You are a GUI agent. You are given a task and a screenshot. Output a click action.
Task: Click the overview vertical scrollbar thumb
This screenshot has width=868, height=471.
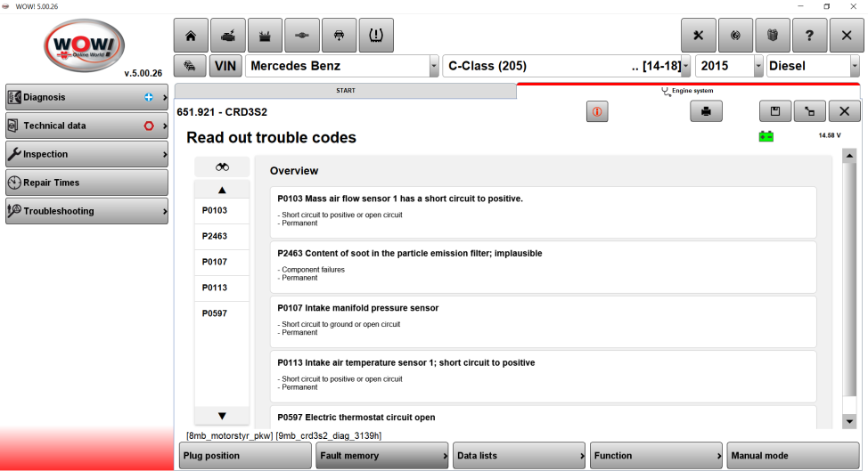(849, 280)
